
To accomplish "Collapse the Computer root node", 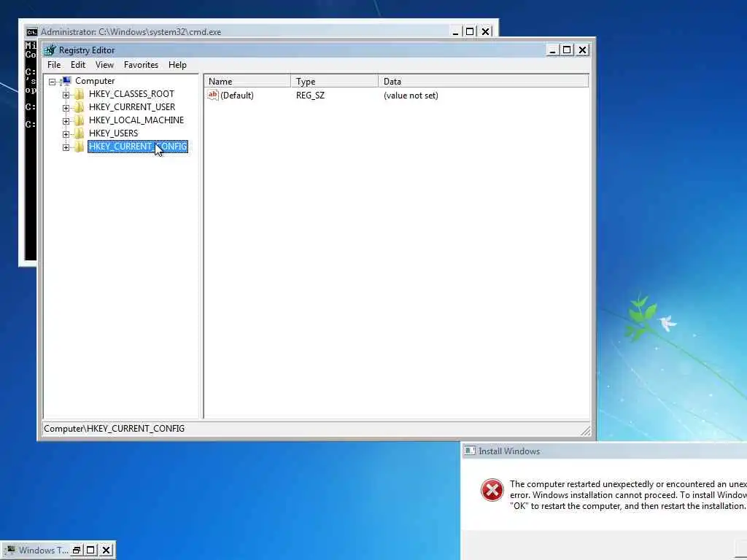I will (53, 82).
